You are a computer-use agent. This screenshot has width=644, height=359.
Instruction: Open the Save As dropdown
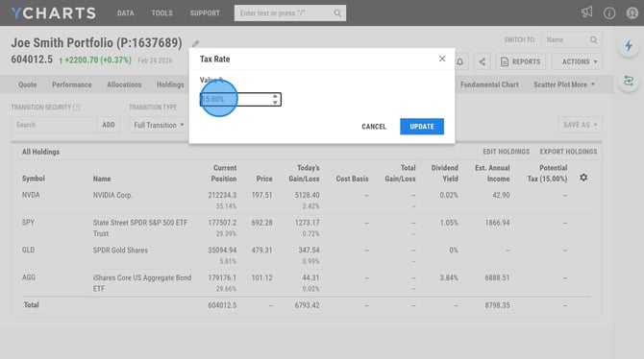pyautogui.click(x=580, y=125)
